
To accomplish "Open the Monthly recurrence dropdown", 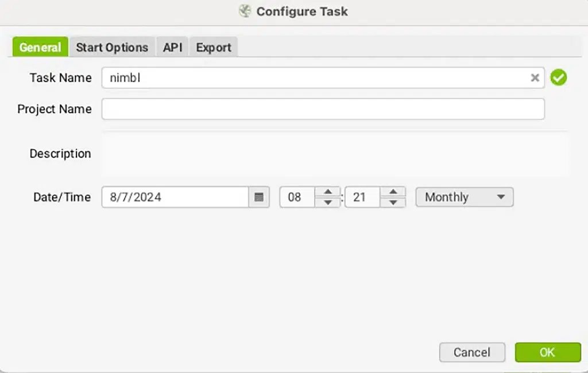I will coord(464,197).
